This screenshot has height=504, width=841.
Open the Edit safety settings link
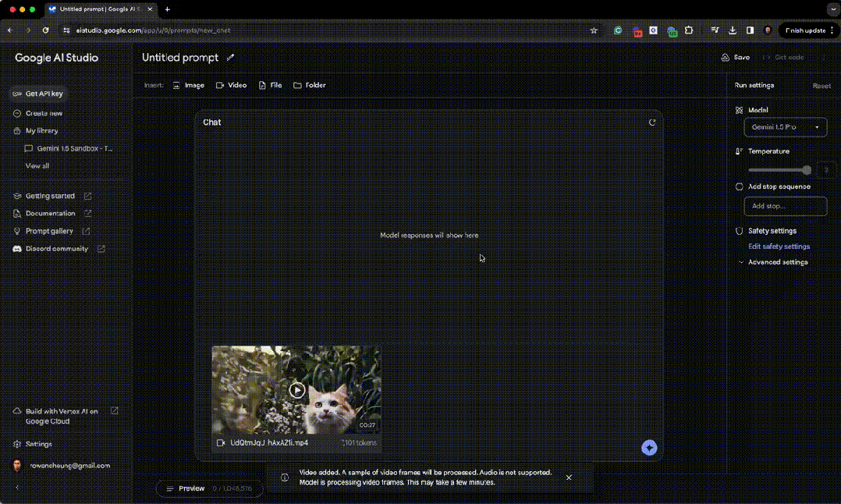click(x=779, y=247)
